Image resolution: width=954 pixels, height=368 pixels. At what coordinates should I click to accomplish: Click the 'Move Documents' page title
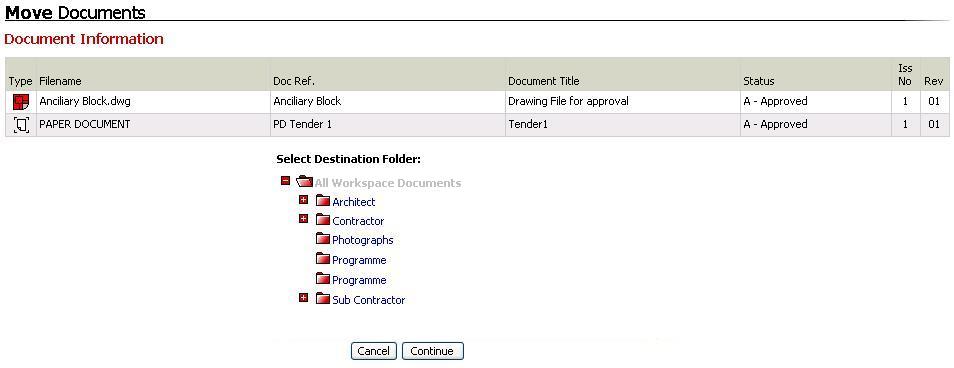coord(75,12)
